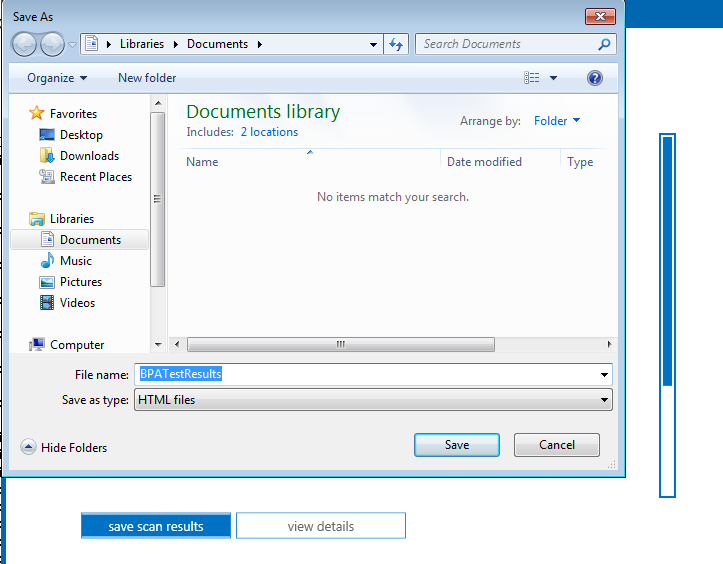Screen dimensions: 723x564
Task: Click the Change your view icon
Action: point(531,78)
